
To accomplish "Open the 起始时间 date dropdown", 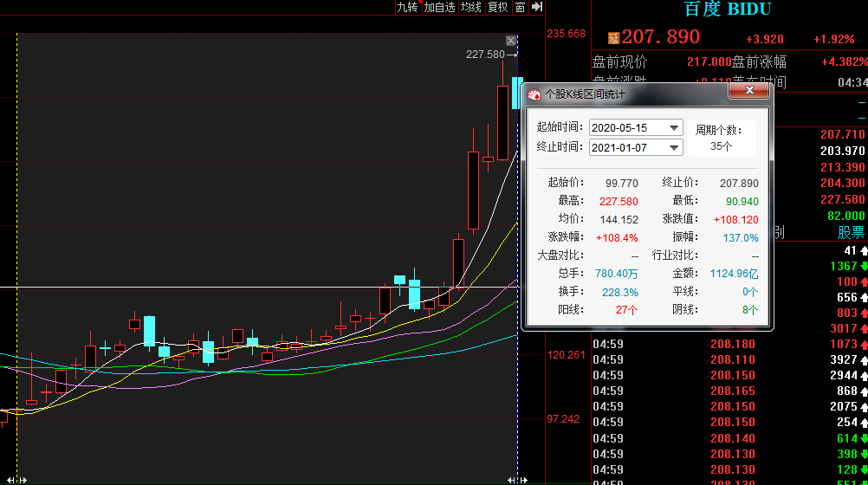I will 674,128.
